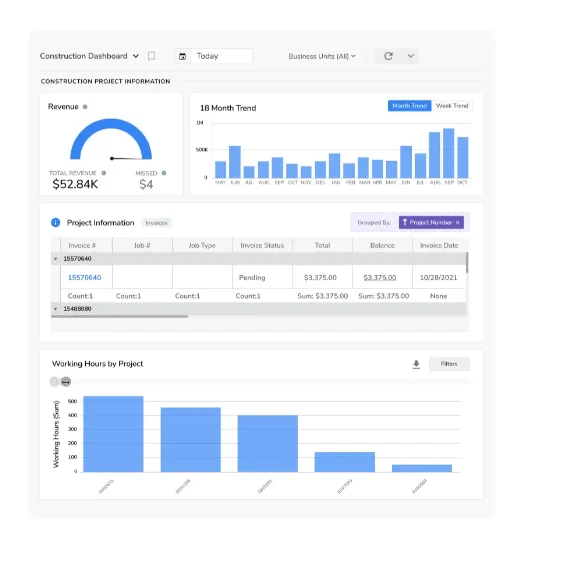
Task: Expand the options arrow beside refresh
Action: coord(411,56)
